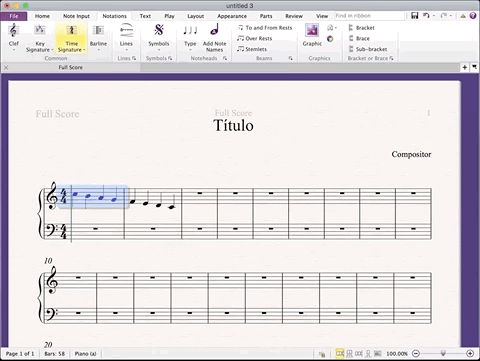
Task: Expand the Symbols group dialog launcher
Action: (x=170, y=58)
